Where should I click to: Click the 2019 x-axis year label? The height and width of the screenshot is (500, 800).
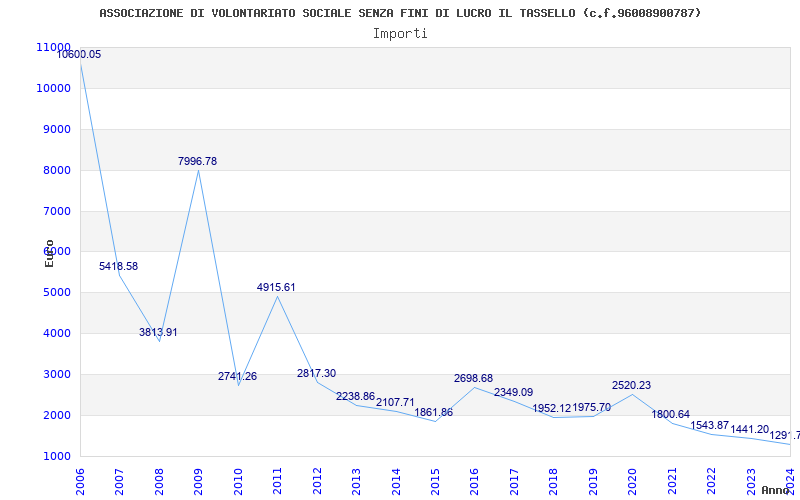[x=593, y=481]
